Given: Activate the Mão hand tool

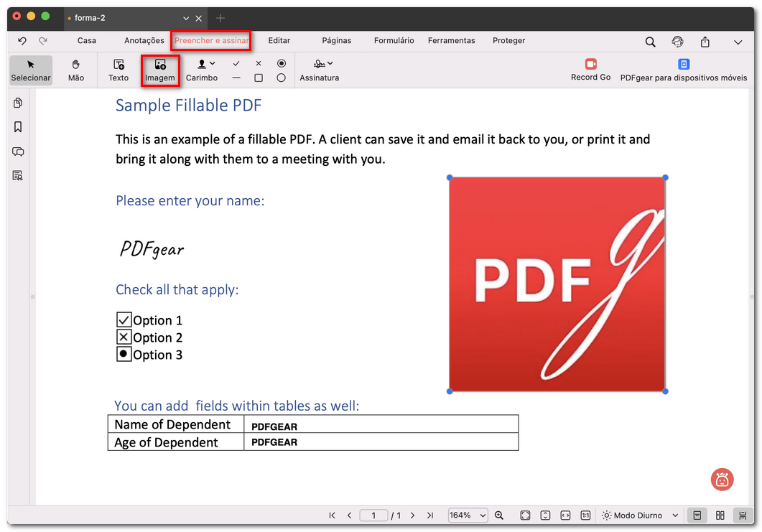Looking at the screenshot, I should click(x=76, y=70).
